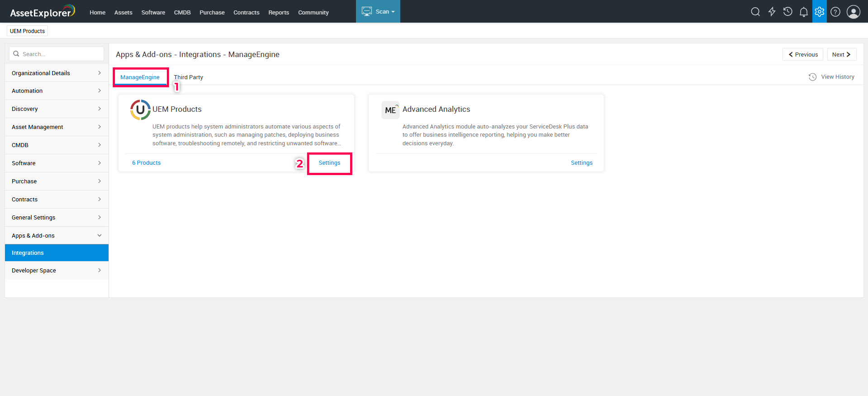Click the View History link
Viewport: 868px width, 396px height.
pos(838,77)
